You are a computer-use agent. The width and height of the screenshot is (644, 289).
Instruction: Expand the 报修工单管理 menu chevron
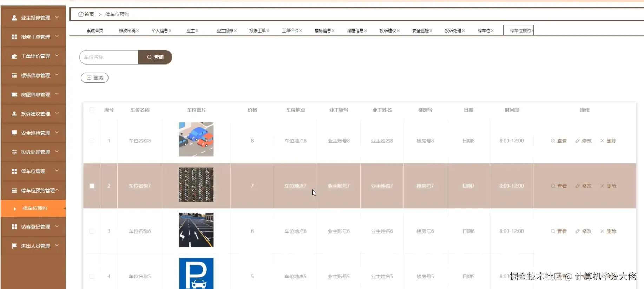(x=57, y=36)
